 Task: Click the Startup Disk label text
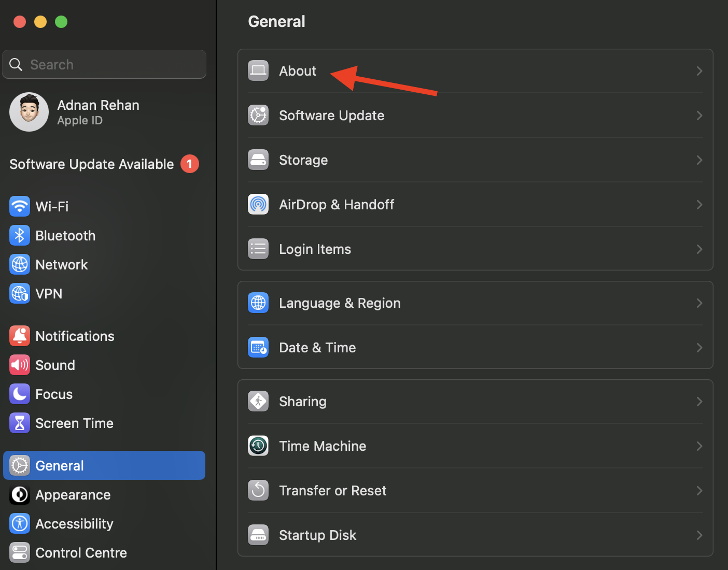tap(317, 536)
